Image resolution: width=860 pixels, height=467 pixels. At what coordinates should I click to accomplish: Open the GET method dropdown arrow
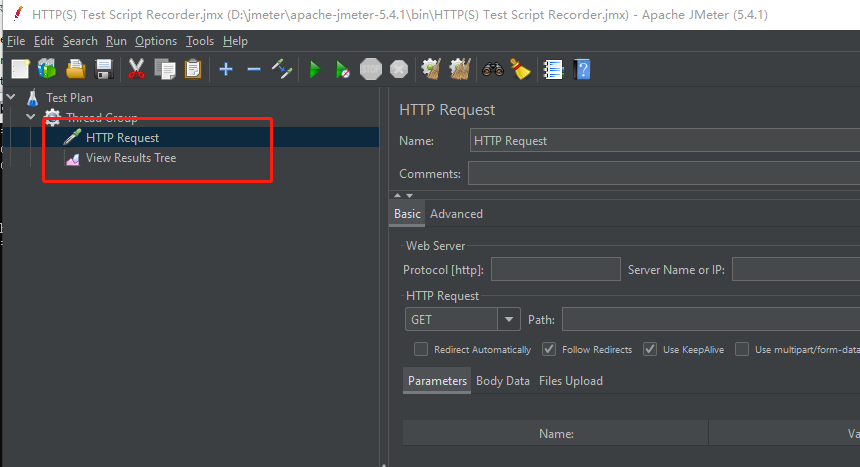(509, 319)
